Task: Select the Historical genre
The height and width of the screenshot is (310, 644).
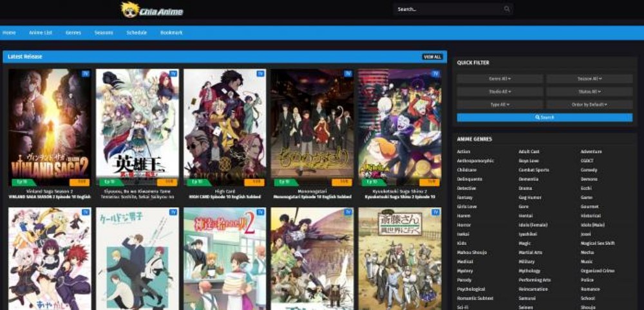Action: 591,215
